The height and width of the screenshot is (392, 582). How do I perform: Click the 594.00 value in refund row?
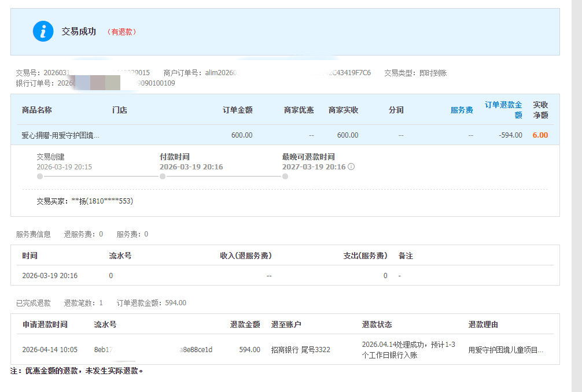pos(249,350)
